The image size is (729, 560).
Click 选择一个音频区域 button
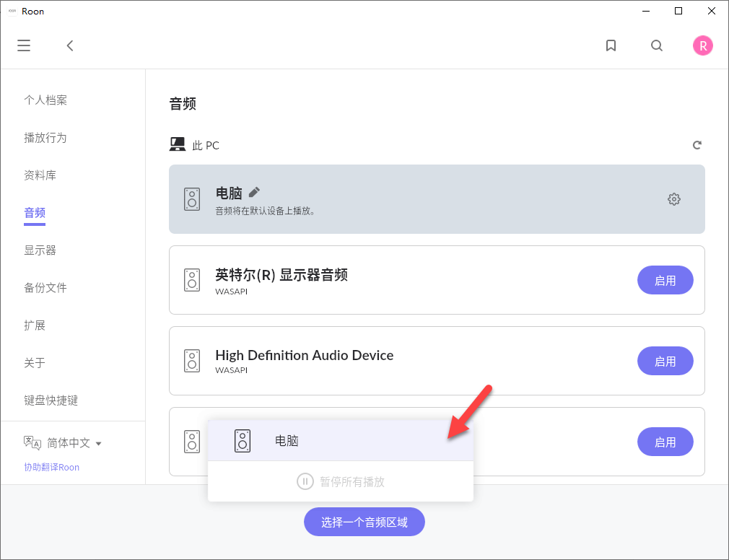pyautogui.click(x=364, y=522)
